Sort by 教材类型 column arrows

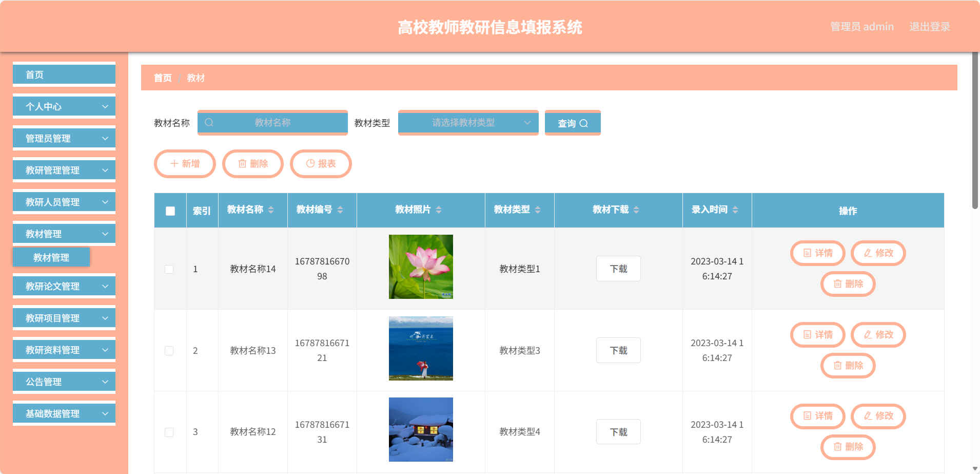pyautogui.click(x=538, y=210)
